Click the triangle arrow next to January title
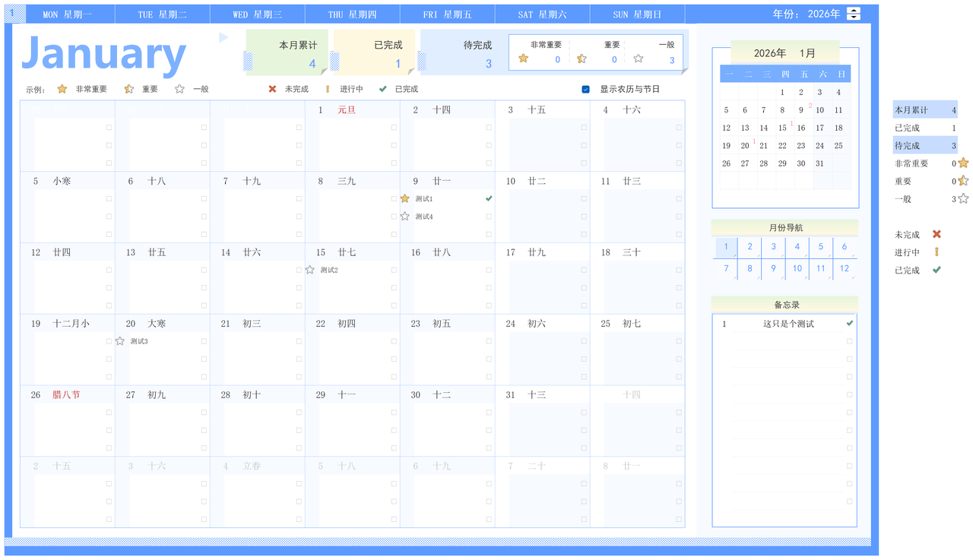The image size is (973, 560). [223, 37]
